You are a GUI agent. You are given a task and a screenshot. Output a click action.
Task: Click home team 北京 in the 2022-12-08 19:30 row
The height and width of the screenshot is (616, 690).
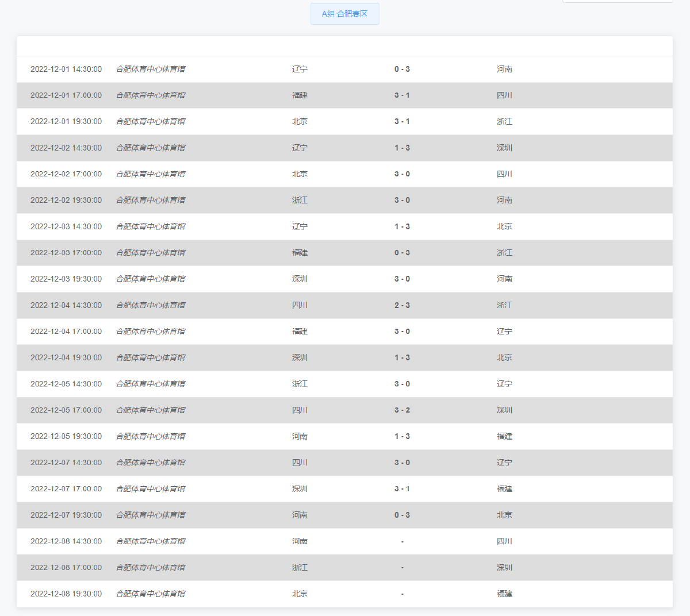point(300,594)
